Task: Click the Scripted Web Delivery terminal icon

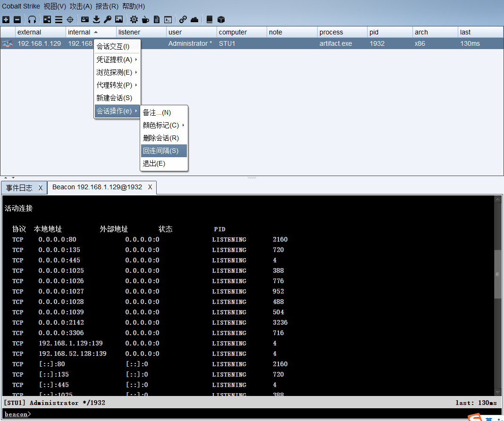Action: 168,20
